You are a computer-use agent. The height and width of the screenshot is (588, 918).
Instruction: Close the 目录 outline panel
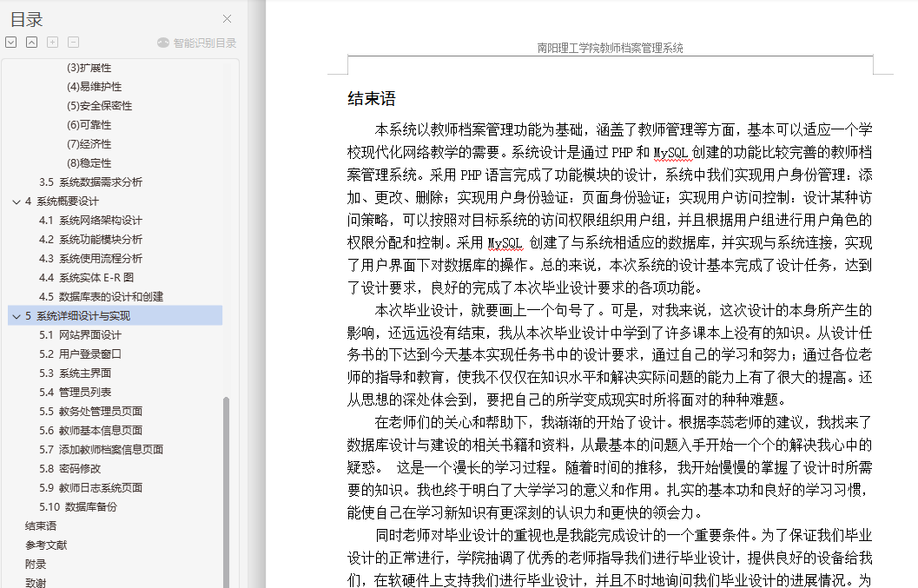click(x=228, y=19)
